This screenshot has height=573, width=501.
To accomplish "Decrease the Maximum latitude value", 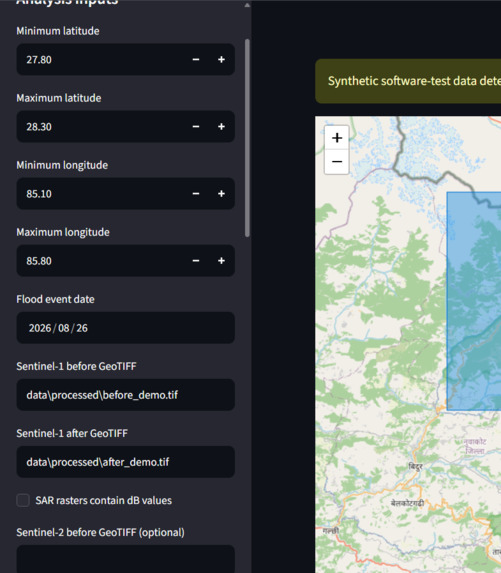I will coord(196,126).
